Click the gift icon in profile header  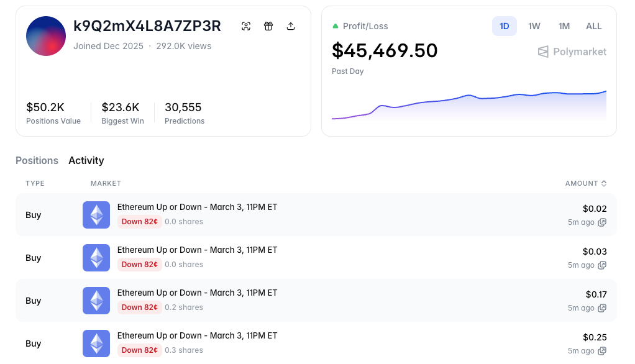coord(268,26)
